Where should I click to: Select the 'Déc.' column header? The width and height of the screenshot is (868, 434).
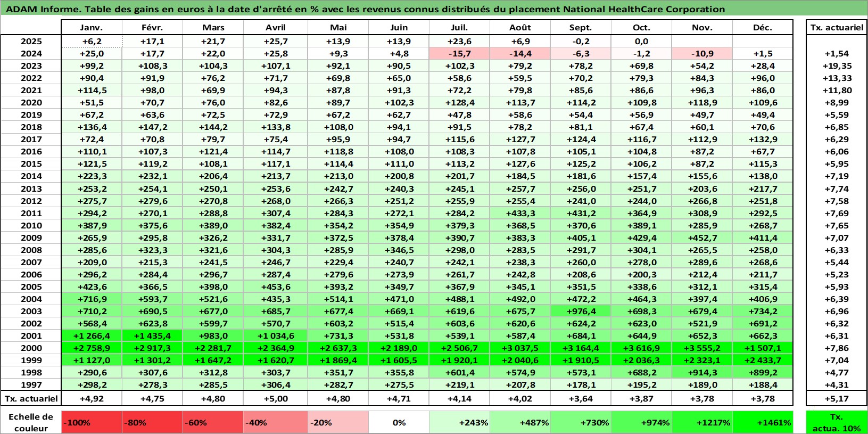[763, 28]
